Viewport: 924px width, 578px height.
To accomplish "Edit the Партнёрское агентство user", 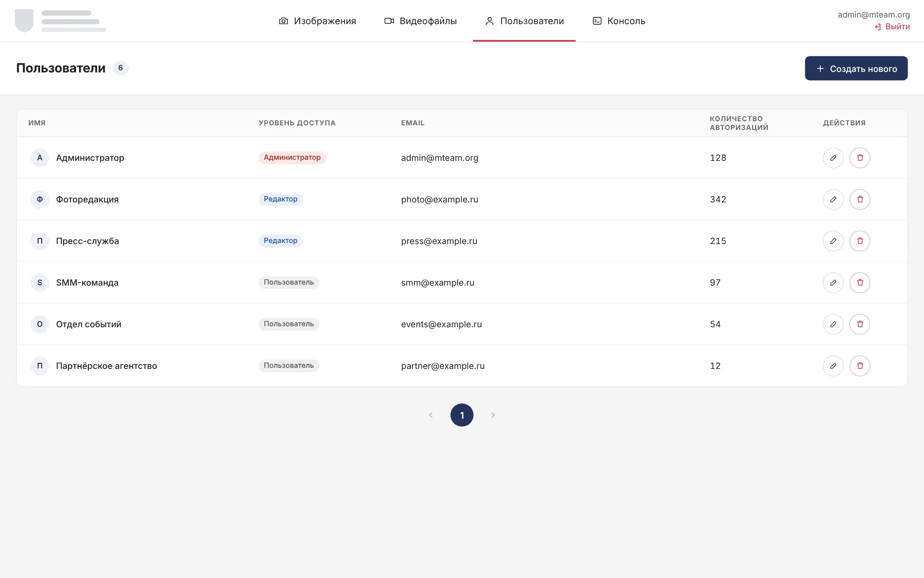I will [833, 366].
